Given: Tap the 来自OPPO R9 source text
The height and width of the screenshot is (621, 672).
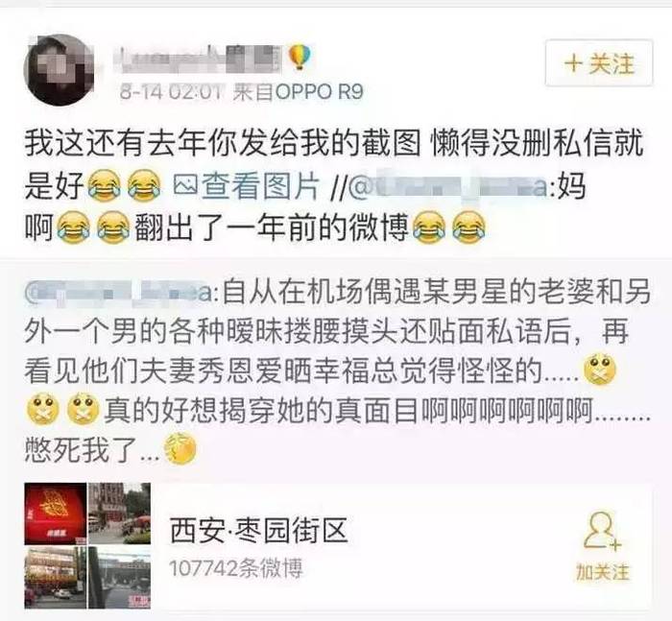Looking at the screenshot, I should (x=298, y=92).
